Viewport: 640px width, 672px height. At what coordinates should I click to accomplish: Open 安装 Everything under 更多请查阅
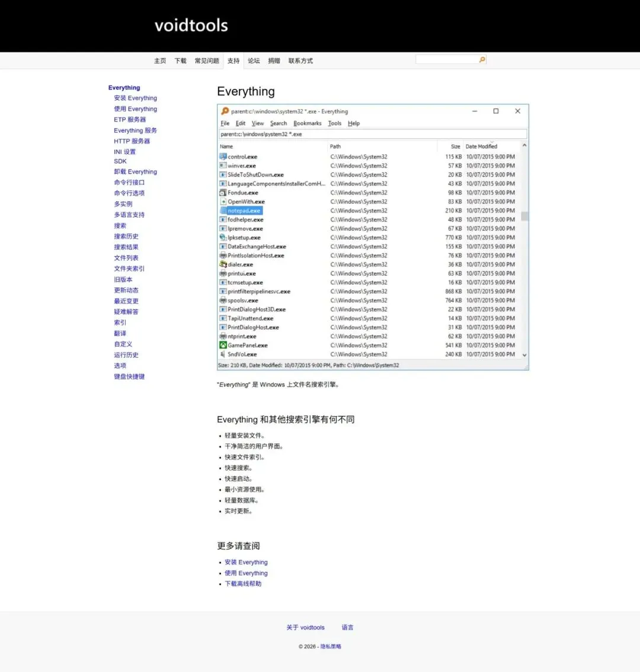coord(246,562)
